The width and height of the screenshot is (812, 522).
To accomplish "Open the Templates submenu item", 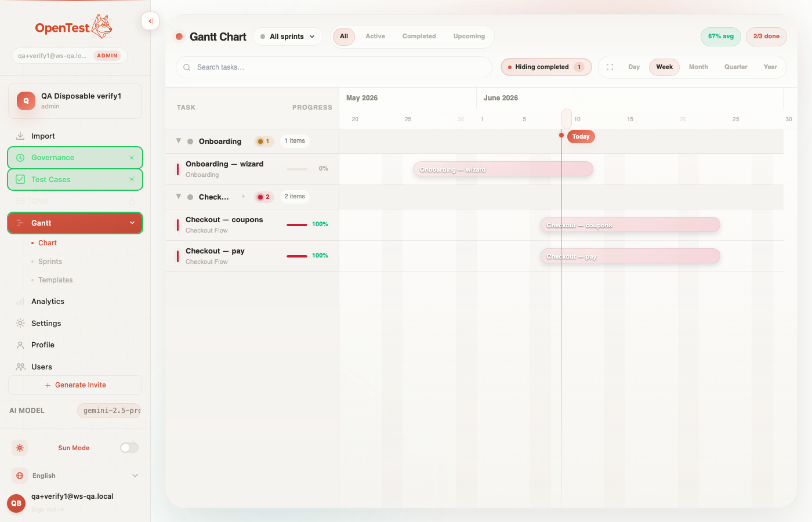I will pyautogui.click(x=56, y=280).
